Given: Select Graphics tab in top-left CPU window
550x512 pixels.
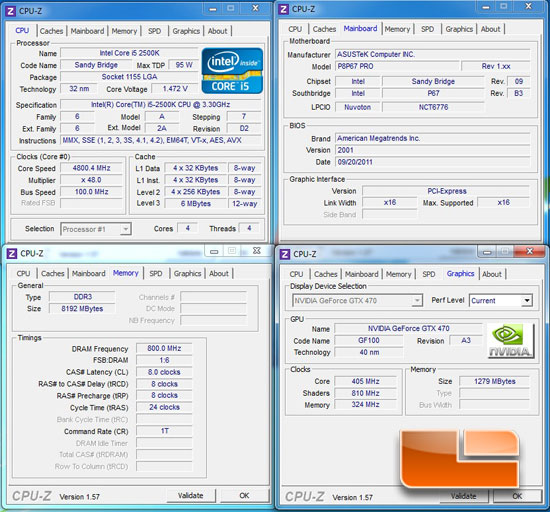Looking at the screenshot, I should [186, 31].
